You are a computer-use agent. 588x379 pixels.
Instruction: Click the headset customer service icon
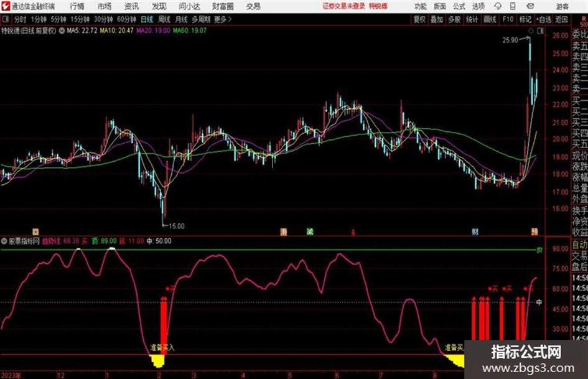click(498, 6)
